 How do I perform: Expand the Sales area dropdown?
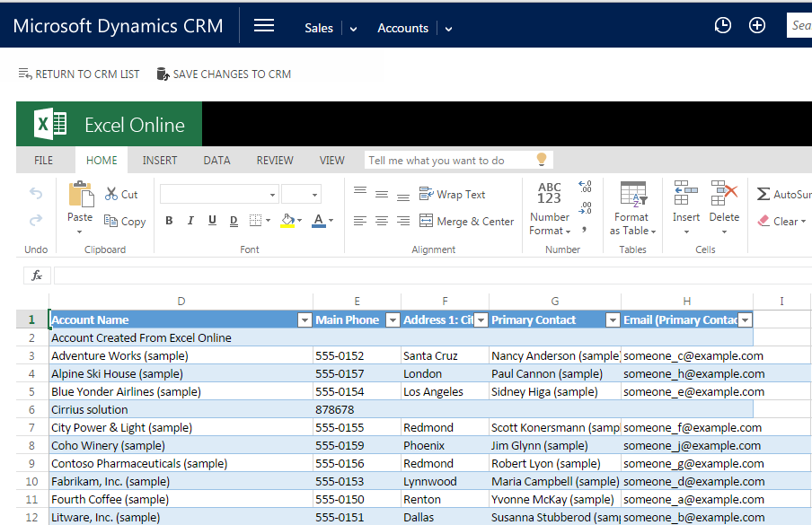click(x=353, y=29)
